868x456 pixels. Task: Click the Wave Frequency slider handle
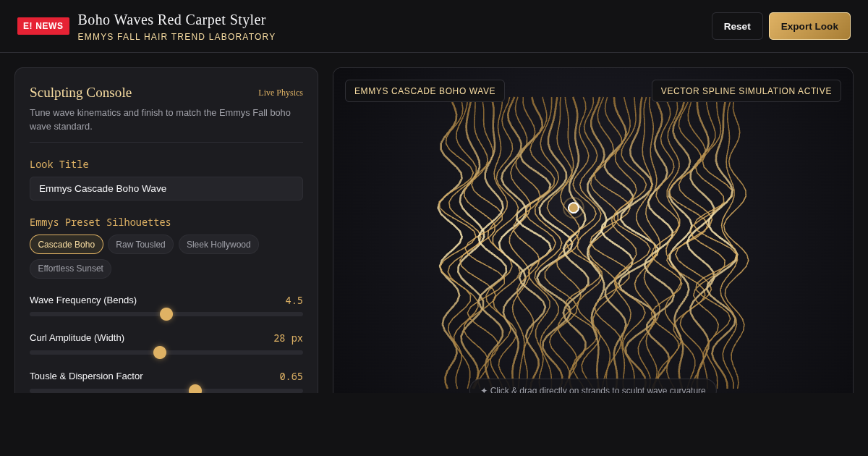(166, 314)
